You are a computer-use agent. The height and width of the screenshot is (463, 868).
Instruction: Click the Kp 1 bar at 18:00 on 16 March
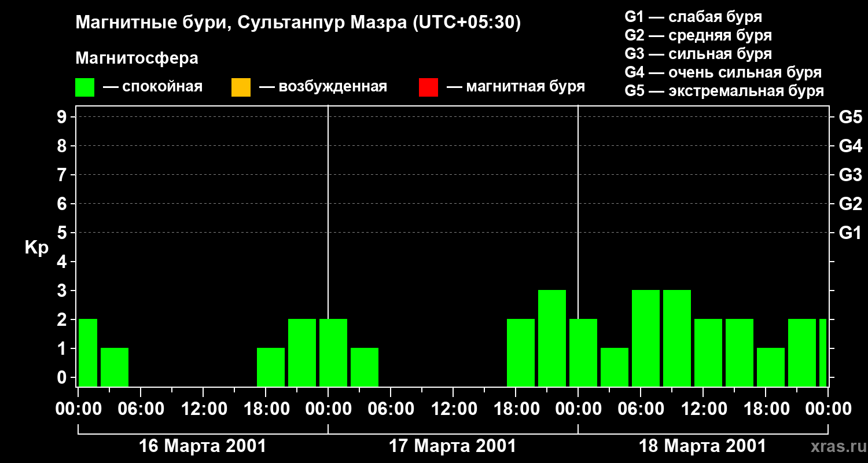point(271,367)
